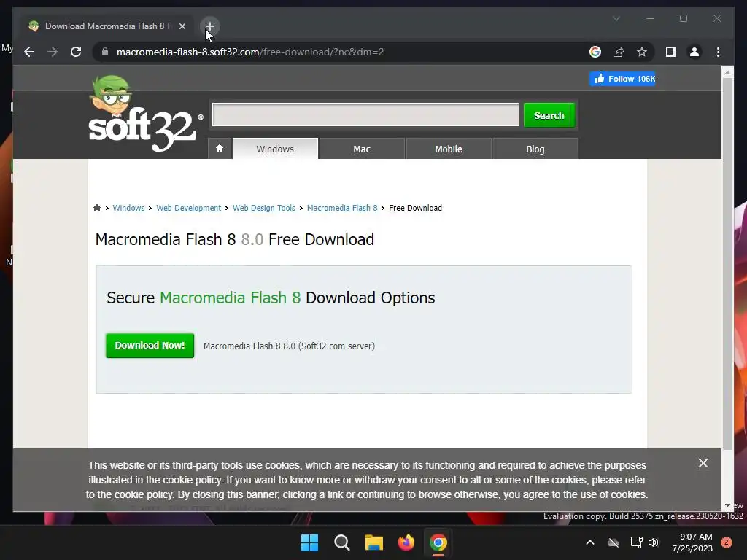The image size is (747, 560).
Task: Click the breadcrumb home icon
Action: (97, 208)
